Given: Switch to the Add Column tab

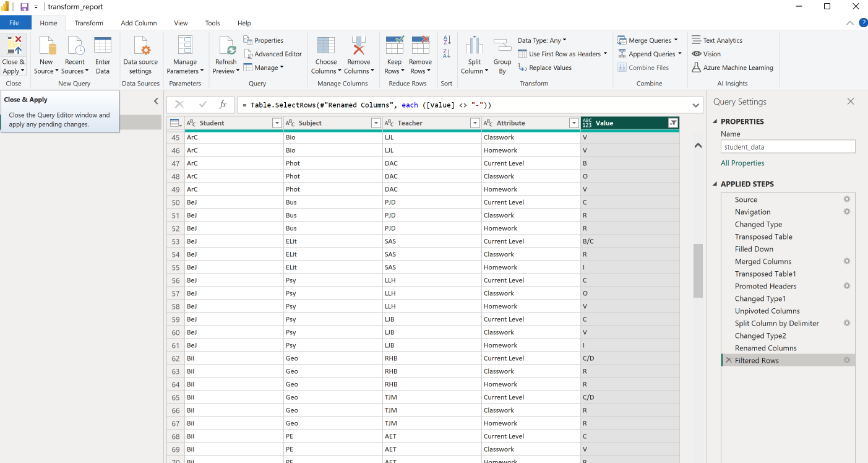Looking at the screenshot, I should pyautogui.click(x=139, y=23).
